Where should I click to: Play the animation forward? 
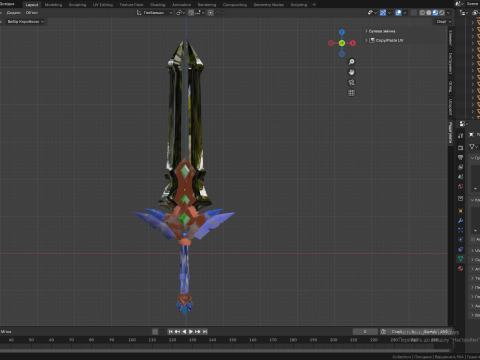point(191,332)
